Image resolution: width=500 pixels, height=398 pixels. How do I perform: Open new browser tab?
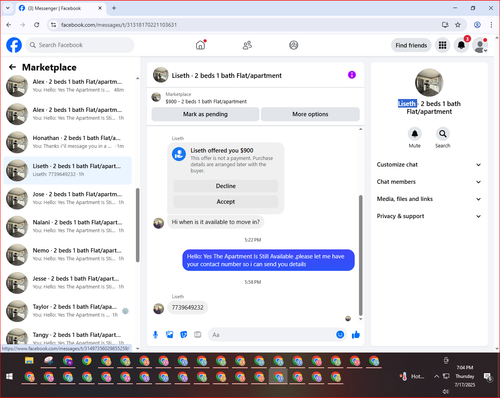pyautogui.click(x=114, y=8)
